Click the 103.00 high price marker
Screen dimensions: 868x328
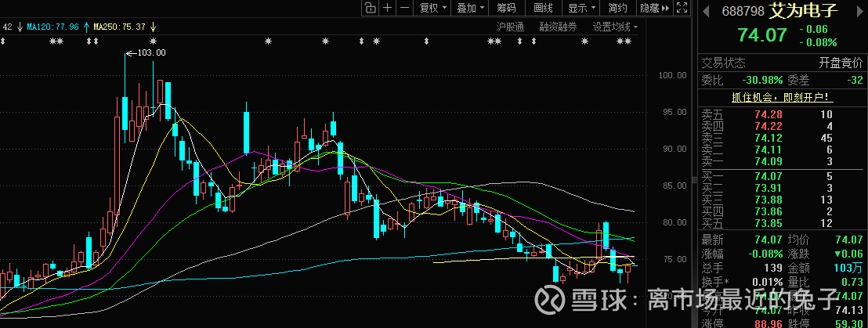[151, 52]
